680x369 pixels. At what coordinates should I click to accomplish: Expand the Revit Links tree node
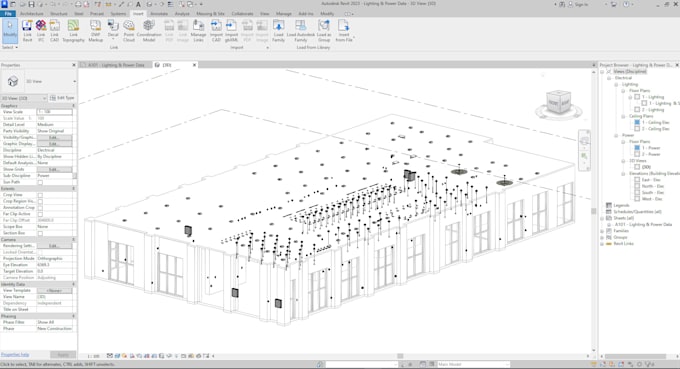pos(602,244)
